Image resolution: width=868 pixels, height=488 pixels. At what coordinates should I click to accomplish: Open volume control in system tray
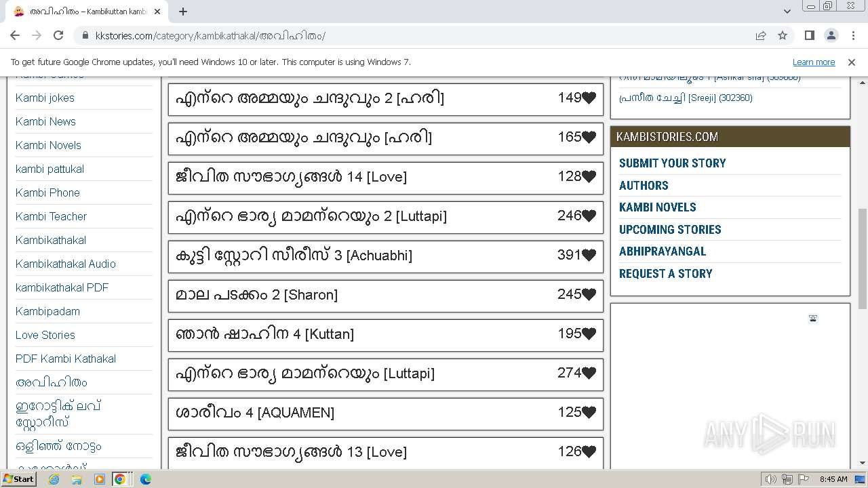(x=770, y=479)
